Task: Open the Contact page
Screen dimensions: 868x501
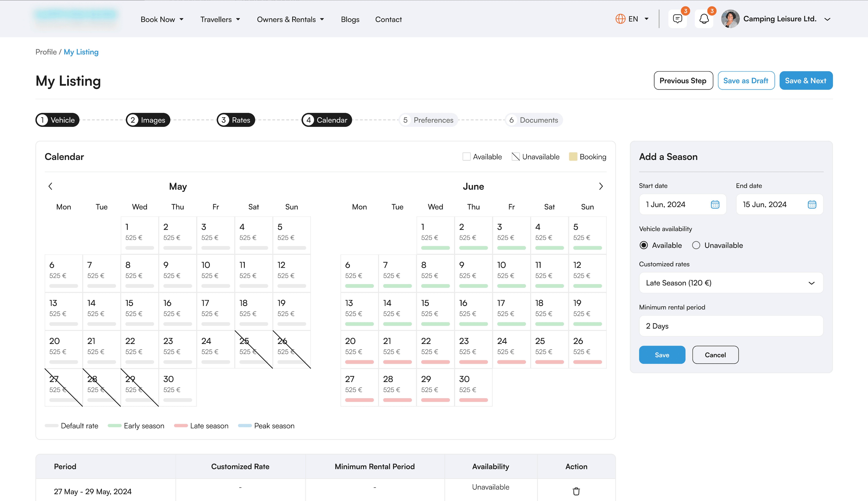Action: [388, 19]
